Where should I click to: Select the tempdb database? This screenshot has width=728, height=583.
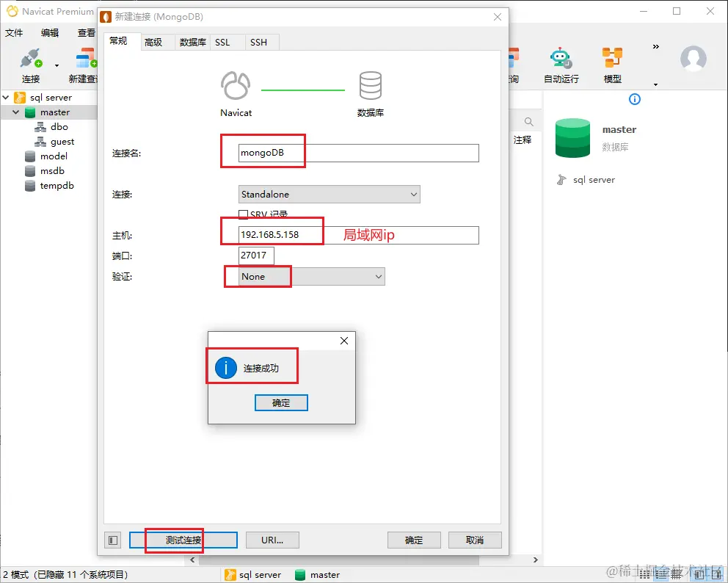57,186
